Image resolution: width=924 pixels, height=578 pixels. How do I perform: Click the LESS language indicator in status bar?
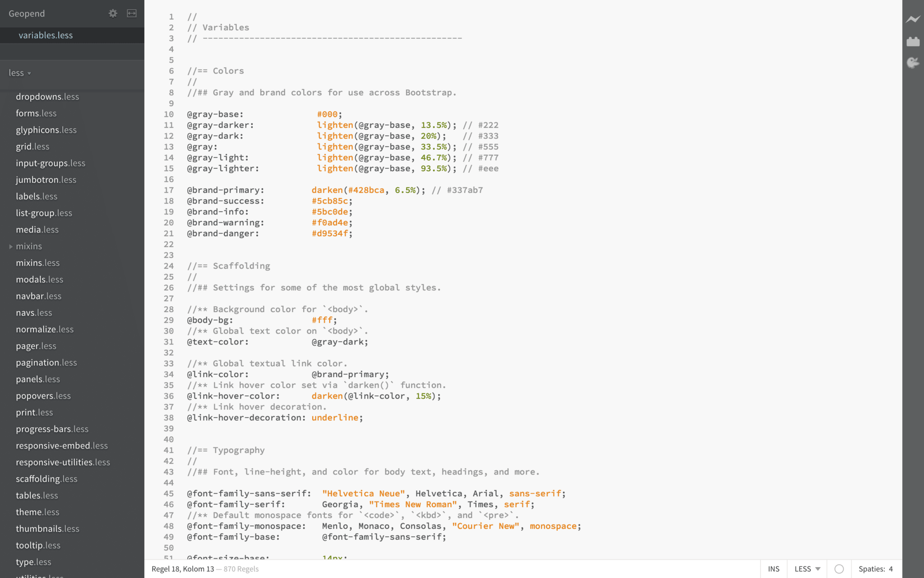[806, 569]
